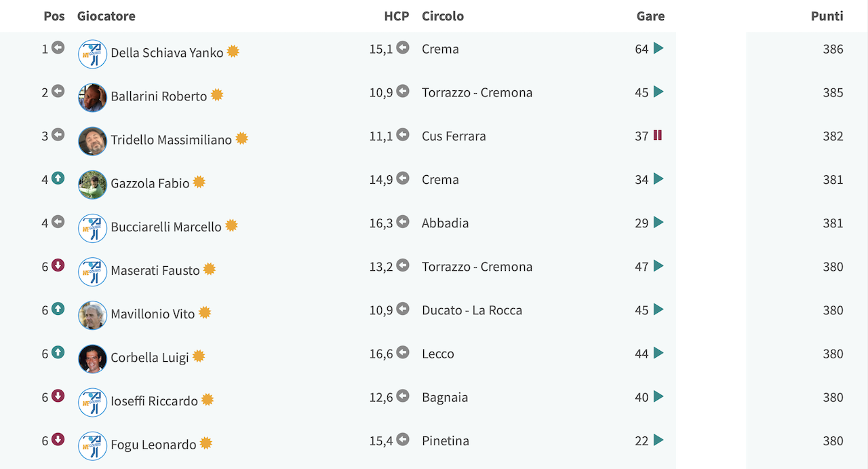
Task: Open the Mavillonio Vito player link
Action: point(153,314)
